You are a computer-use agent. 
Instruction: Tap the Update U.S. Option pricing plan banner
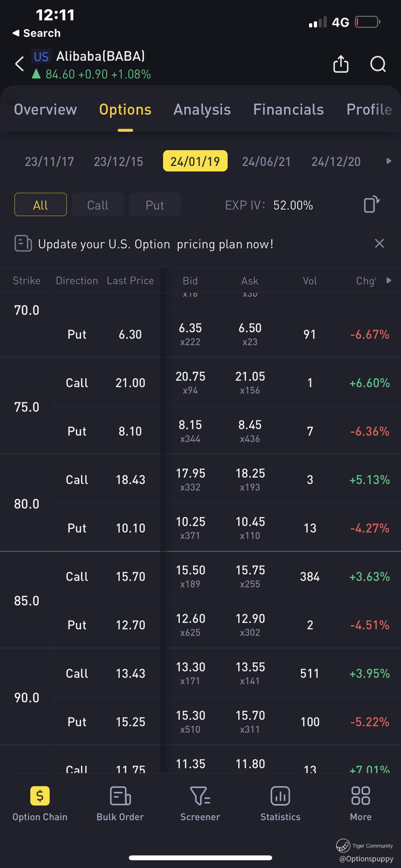click(x=155, y=244)
